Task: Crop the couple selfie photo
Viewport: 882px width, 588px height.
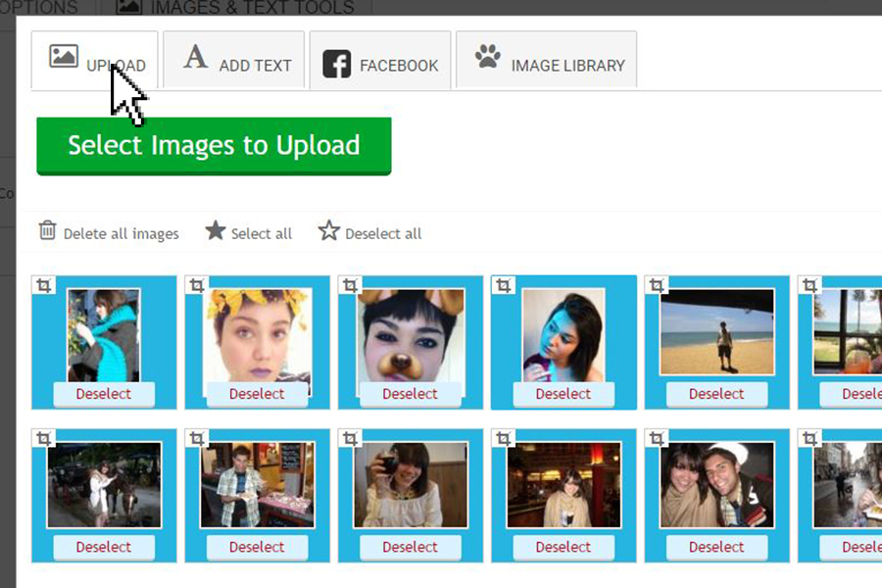Action: 657,438
